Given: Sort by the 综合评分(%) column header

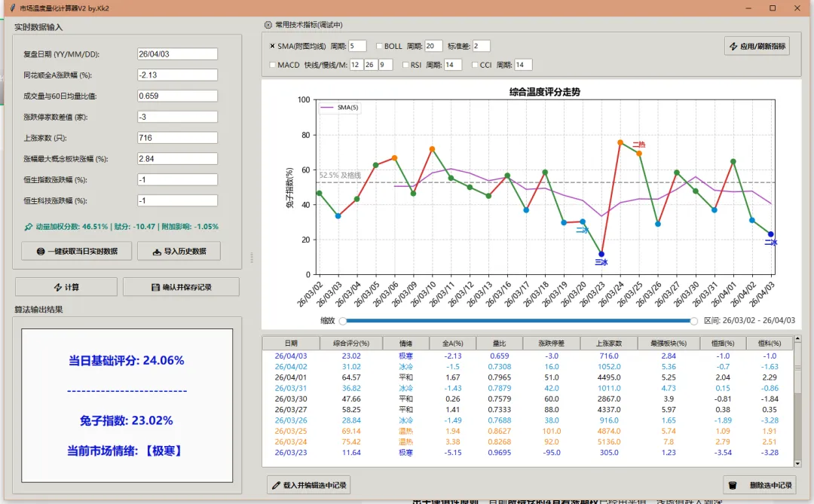Looking at the screenshot, I should pyautogui.click(x=351, y=343).
